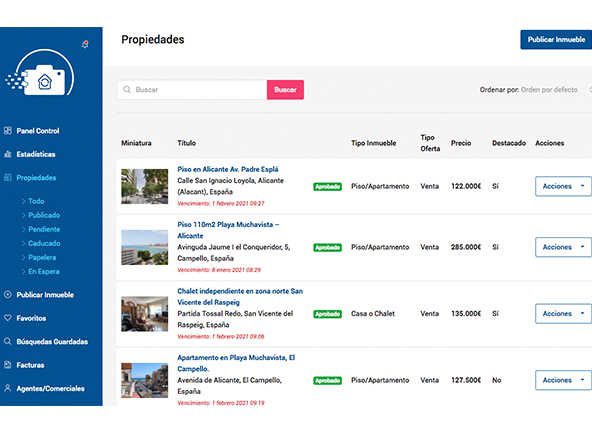
Task: Click the Búsquedas Guardadas magnifier icon
Action: point(8,341)
